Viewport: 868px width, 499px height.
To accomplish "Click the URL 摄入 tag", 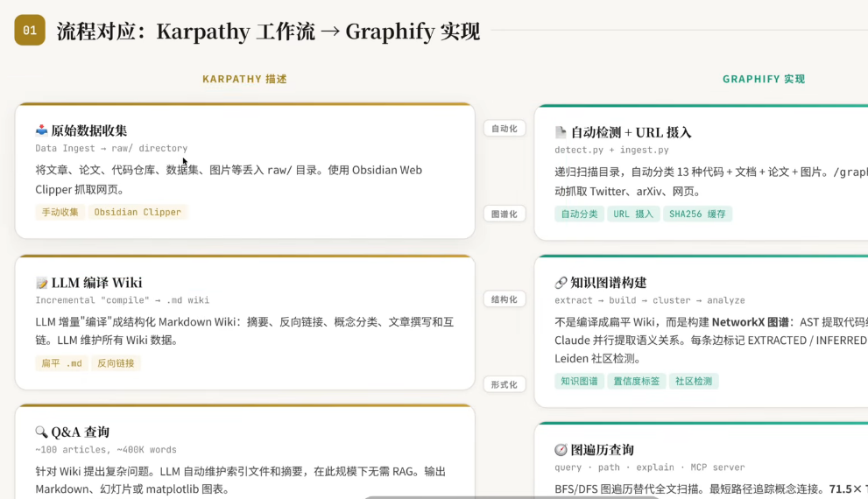I will pos(633,214).
